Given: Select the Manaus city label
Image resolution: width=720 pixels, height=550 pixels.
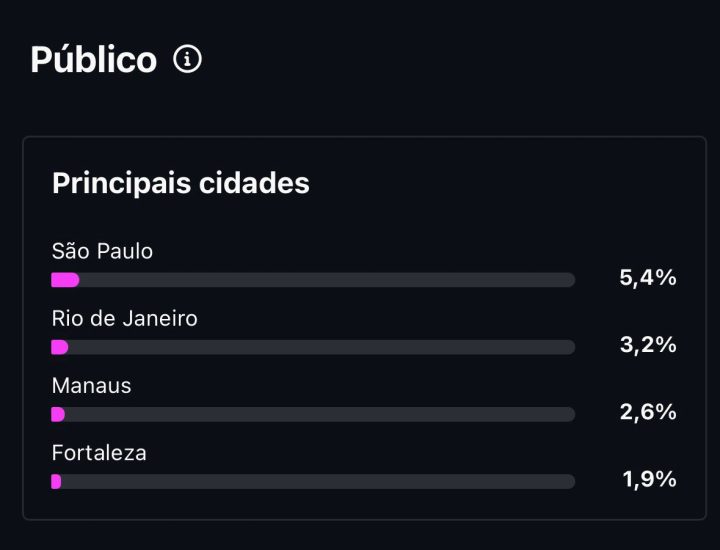Looking at the screenshot, I should 91,386.
